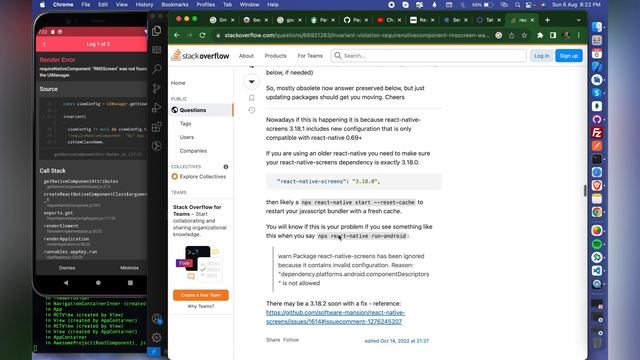Open github react-native-screens issue link
This screenshot has height=360, width=640.
[x=336, y=317]
